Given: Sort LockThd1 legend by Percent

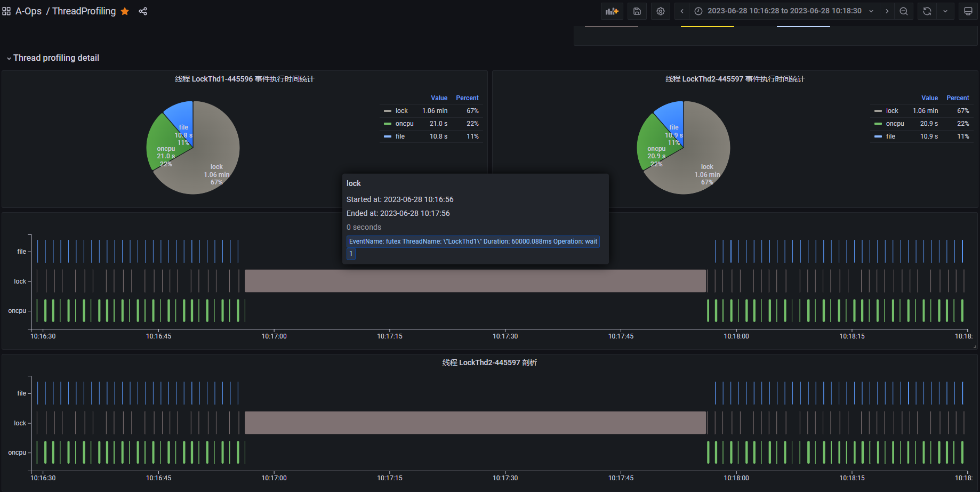Looking at the screenshot, I should click(467, 98).
